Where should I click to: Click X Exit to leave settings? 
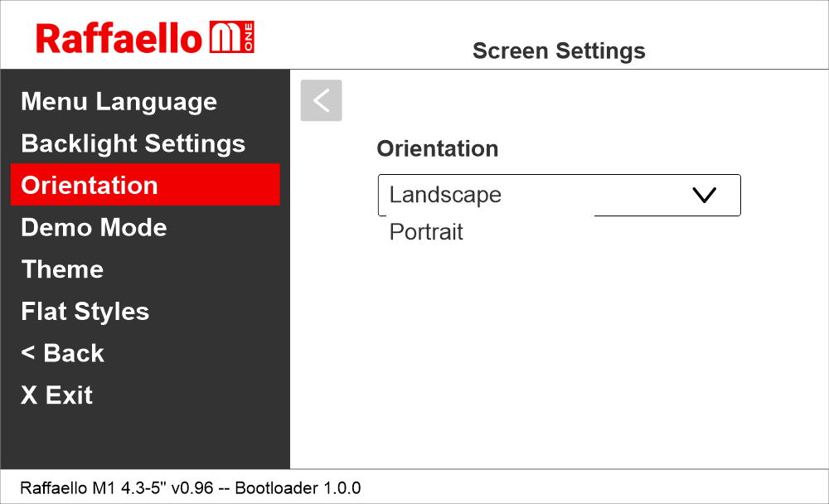[56, 395]
